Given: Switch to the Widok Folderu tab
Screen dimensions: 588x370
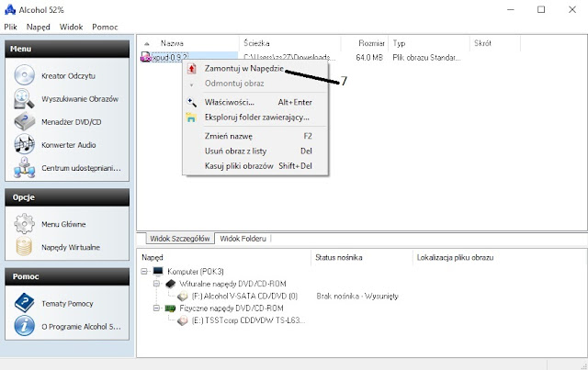Looking at the screenshot, I should click(x=243, y=239).
